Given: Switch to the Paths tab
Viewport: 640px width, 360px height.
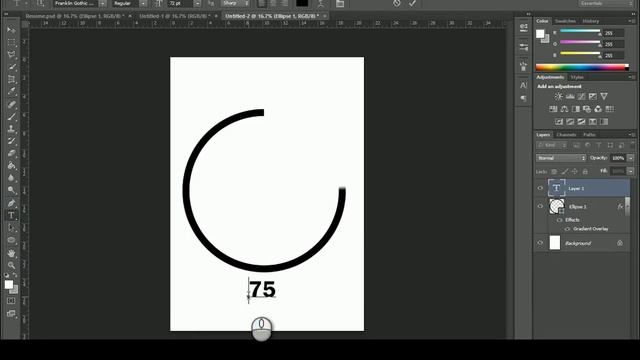Looking at the screenshot, I should [589, 135].
